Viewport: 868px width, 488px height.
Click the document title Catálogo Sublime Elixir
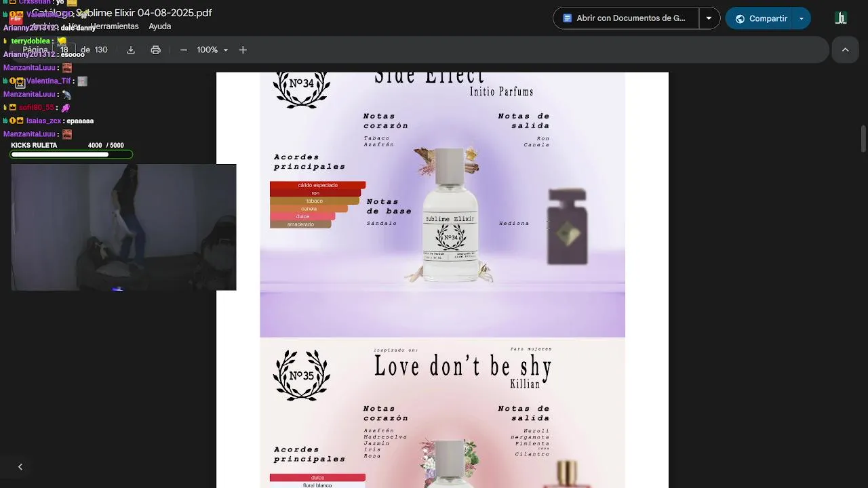(122, 13)
